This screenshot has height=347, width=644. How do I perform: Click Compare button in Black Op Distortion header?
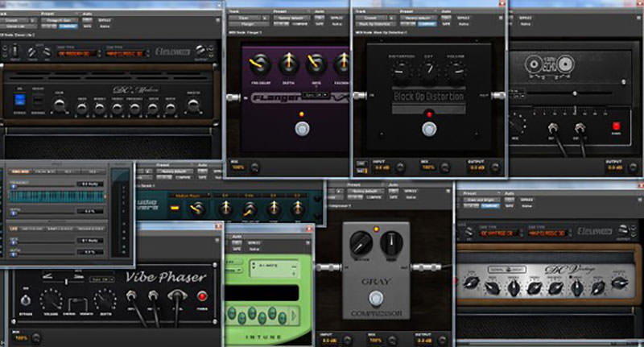click(427, 24)
